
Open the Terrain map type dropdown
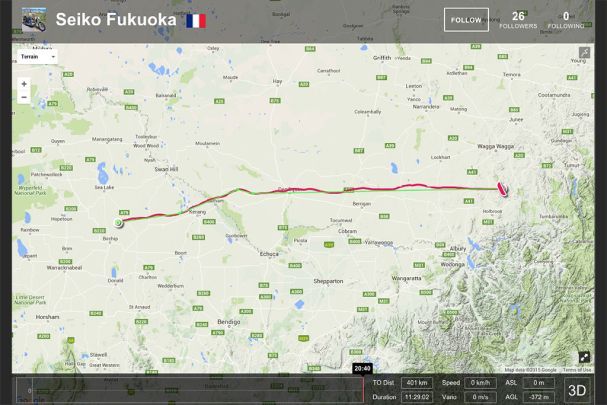pos(38,57)
